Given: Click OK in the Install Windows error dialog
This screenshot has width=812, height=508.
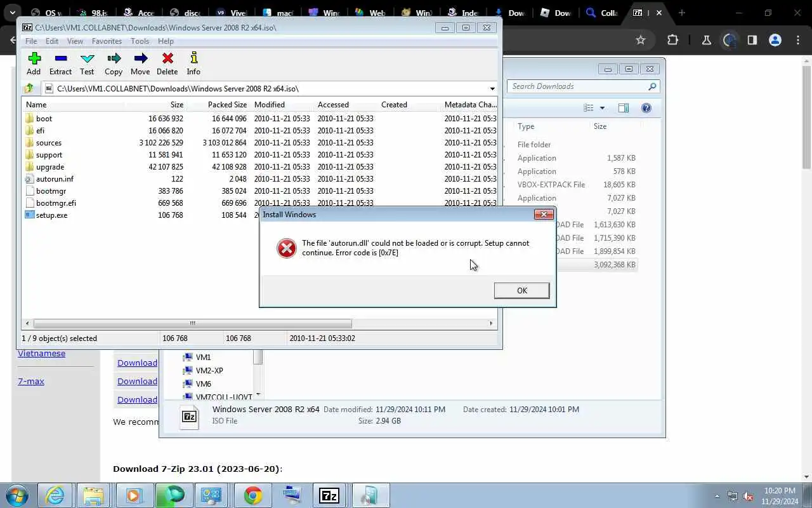Looking at the screenshot, I should point(521,290).
